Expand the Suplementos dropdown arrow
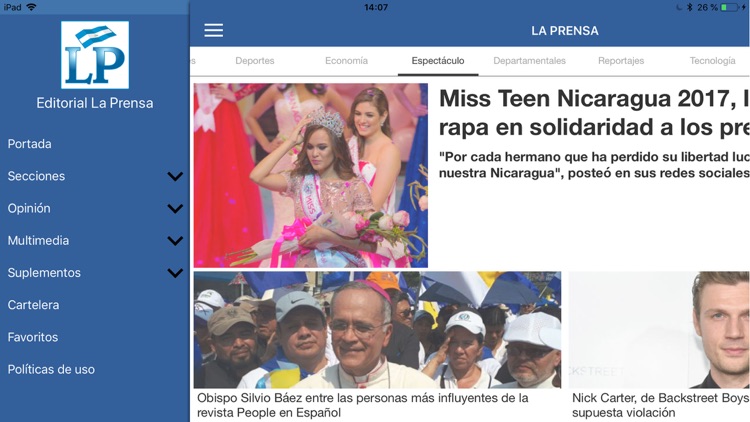 175,273
